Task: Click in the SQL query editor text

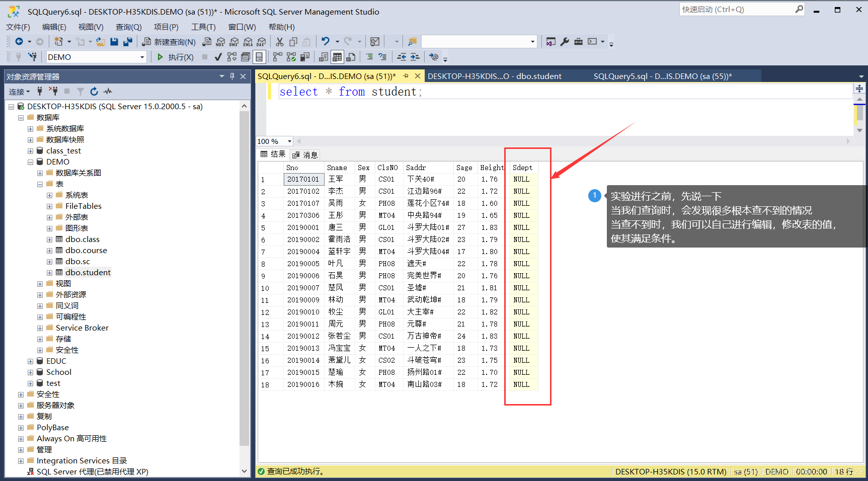Action: [x=351, y=92]
